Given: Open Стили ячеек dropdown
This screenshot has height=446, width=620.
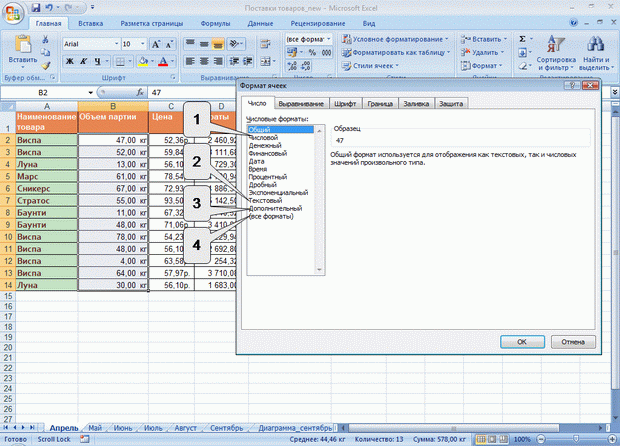Looking at the screenshot, I should pos(370,66).
